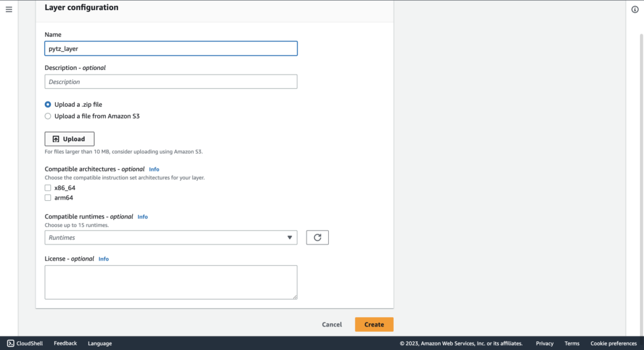This screenshot has width=644, height=350.
Task: Open CloudShell from the footer
Action: click(25, 343)
